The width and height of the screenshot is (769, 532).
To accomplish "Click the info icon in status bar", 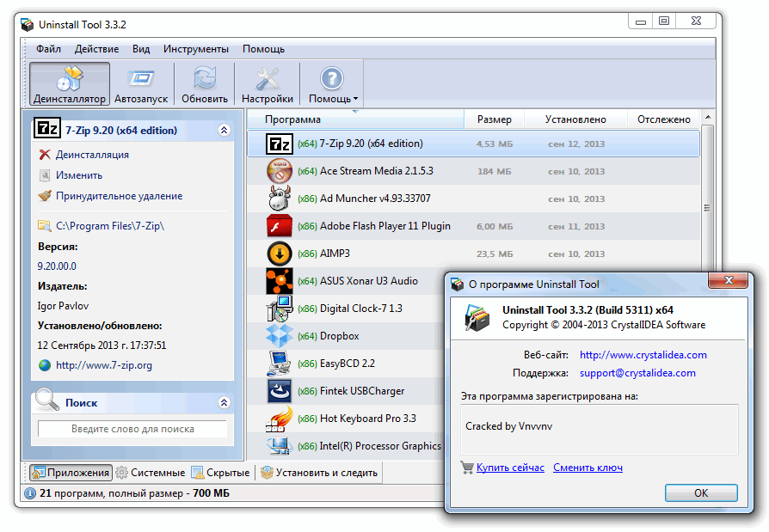I will pos(30,493).
